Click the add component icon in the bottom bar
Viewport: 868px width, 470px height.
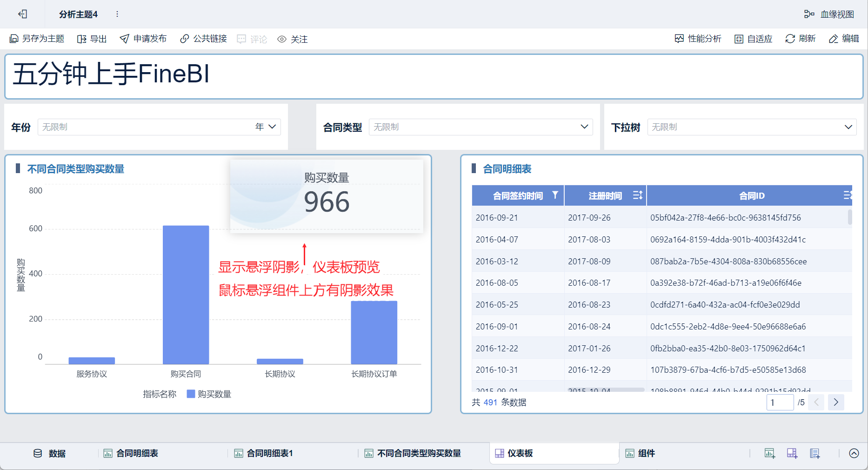[770, 453]
